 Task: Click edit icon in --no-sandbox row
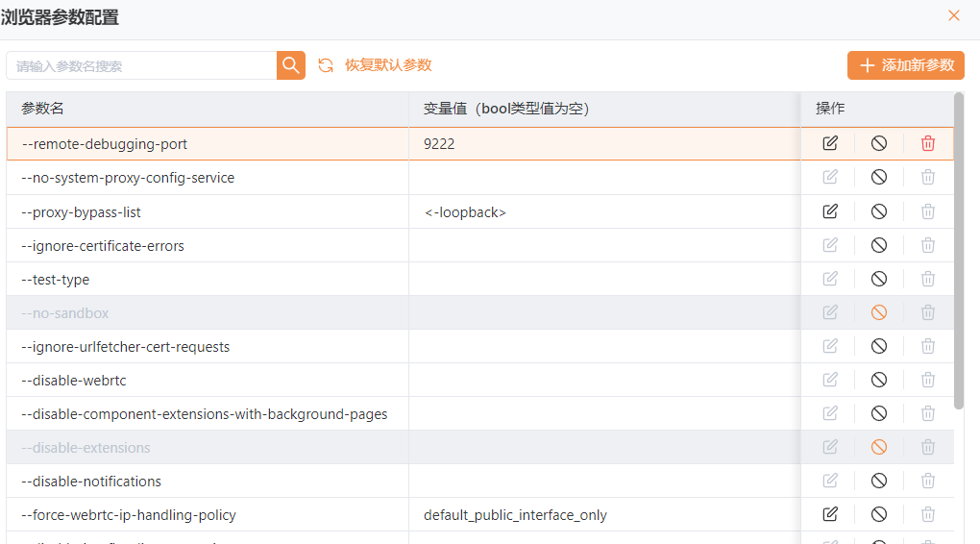pyautogui.click(x=830, y=312)
